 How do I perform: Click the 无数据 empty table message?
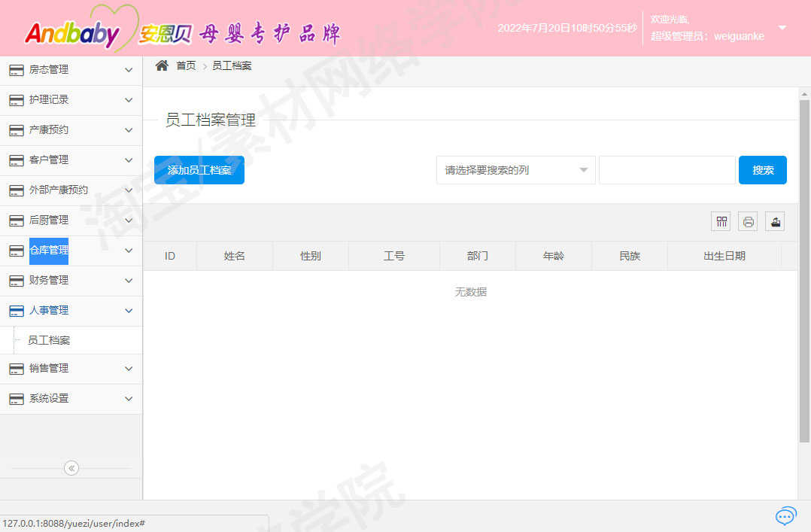(471, 292)
